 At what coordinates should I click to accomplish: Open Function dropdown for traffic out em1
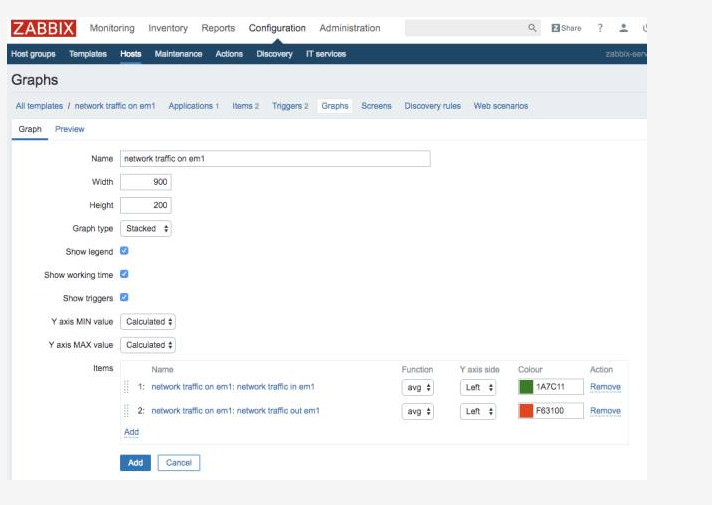click(418, 411)
